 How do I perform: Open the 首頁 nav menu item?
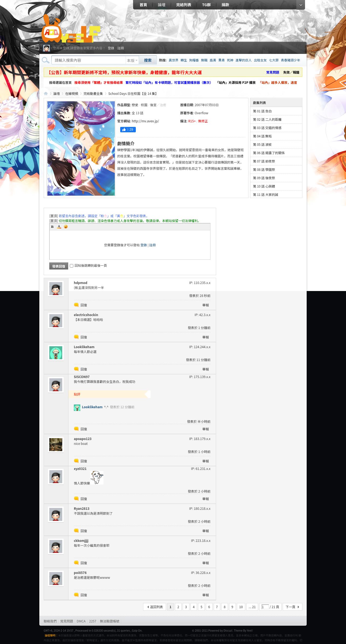143,5
